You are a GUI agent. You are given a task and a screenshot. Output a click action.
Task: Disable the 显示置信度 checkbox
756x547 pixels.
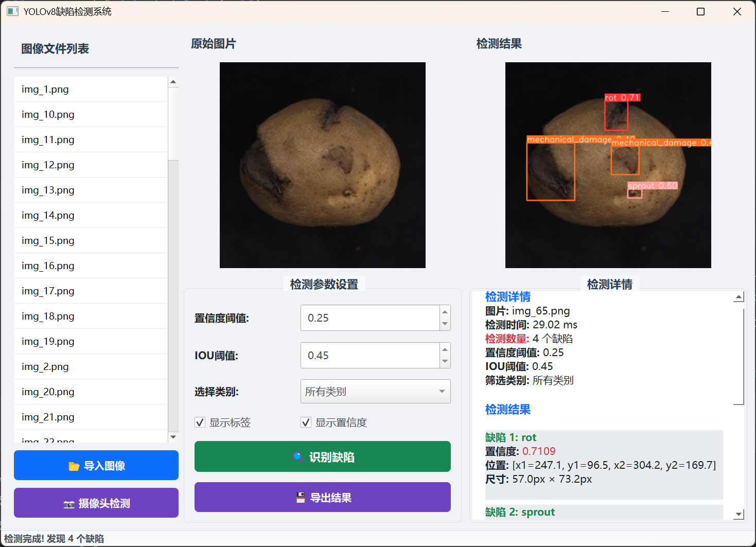tap(306, 422)
